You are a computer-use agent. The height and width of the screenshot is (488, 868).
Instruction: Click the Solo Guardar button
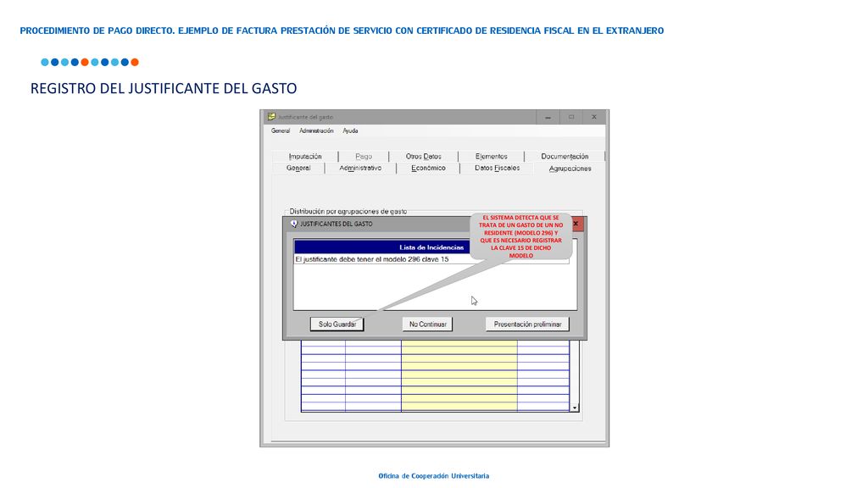[337, 324]
